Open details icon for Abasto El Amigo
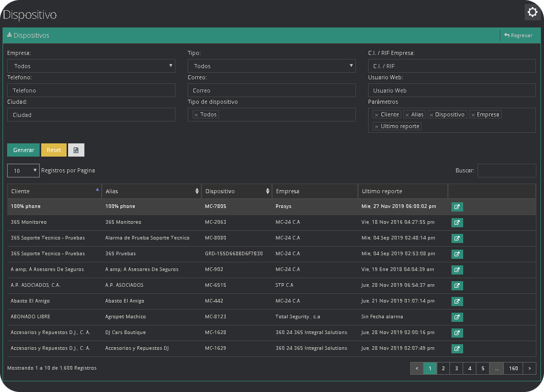The width and height of the screenshot is (544, 392). pos(457,301)
